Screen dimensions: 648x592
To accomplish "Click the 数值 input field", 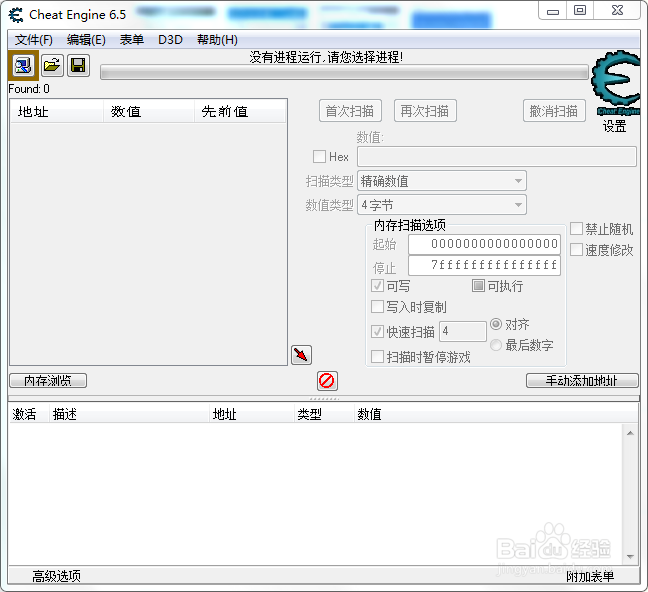I will [497, 157].
